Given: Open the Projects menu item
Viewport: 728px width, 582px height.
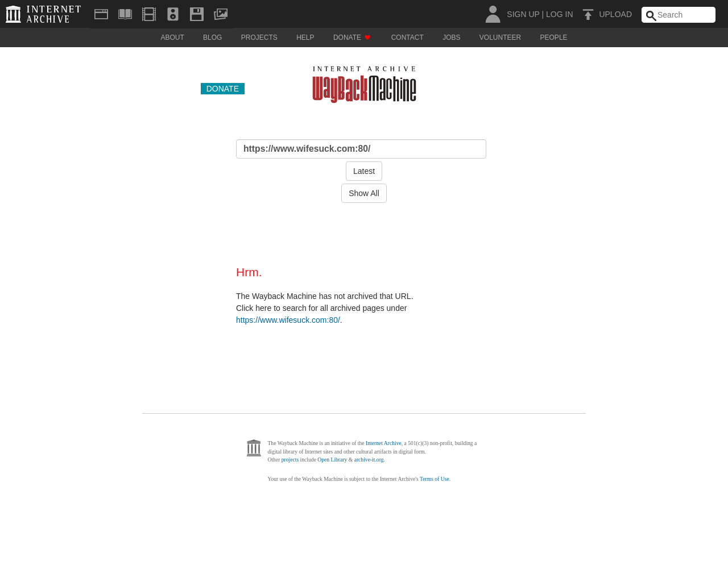Looking at the screenshot, I should tap(259, 38).
